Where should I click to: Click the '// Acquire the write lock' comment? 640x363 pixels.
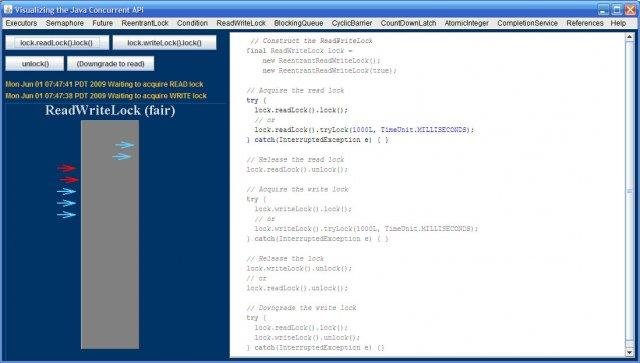297,189
